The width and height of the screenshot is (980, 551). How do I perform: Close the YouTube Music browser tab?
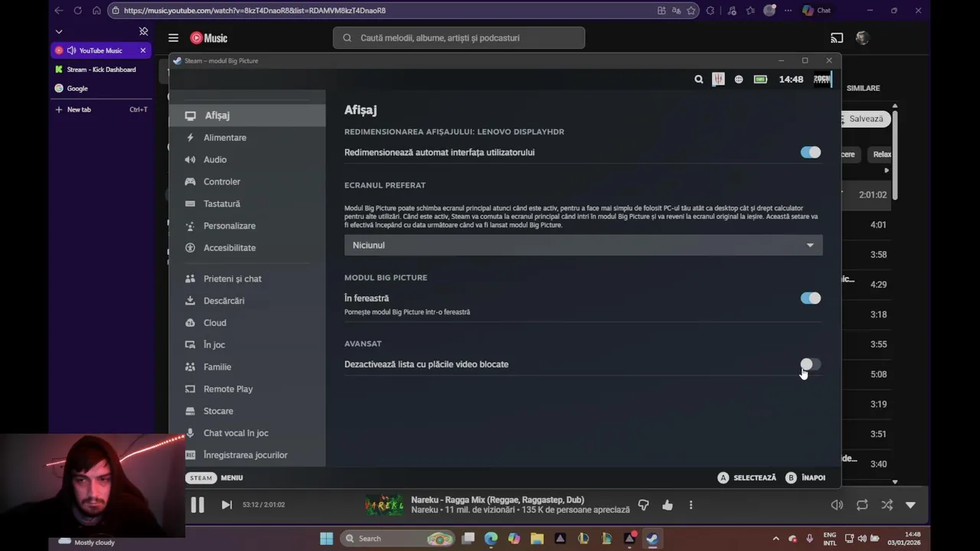tap(142, 51)
